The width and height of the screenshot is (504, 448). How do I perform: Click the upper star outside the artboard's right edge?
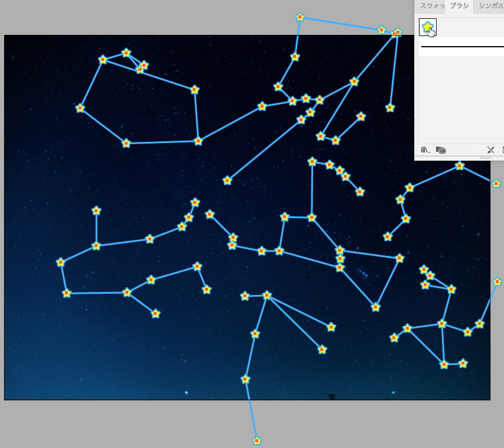496,183
